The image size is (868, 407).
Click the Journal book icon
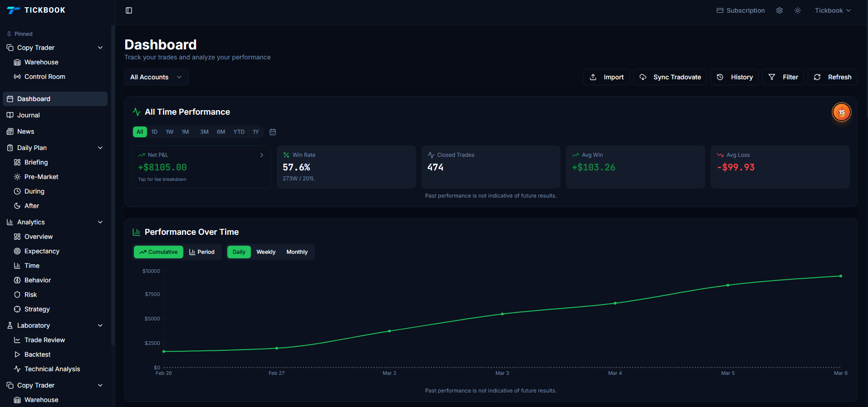[10, 115]
